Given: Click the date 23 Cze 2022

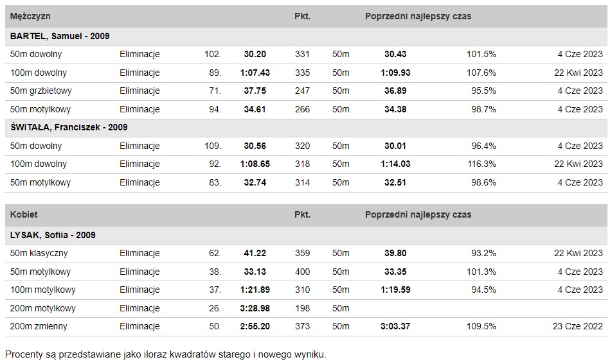Looking at the screenshot, I should pyautogui.click(x=577, y=327).
